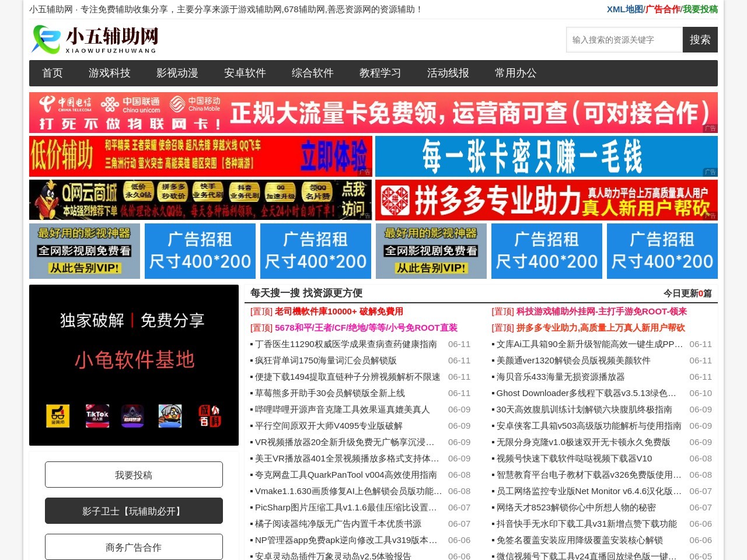Open 美王VR播放器401 article
747x560 pixels.
tap(347, 459)
